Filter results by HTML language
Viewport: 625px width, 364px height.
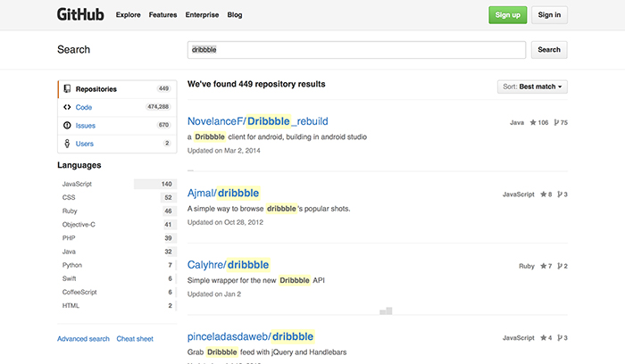(x=117, y=306)
